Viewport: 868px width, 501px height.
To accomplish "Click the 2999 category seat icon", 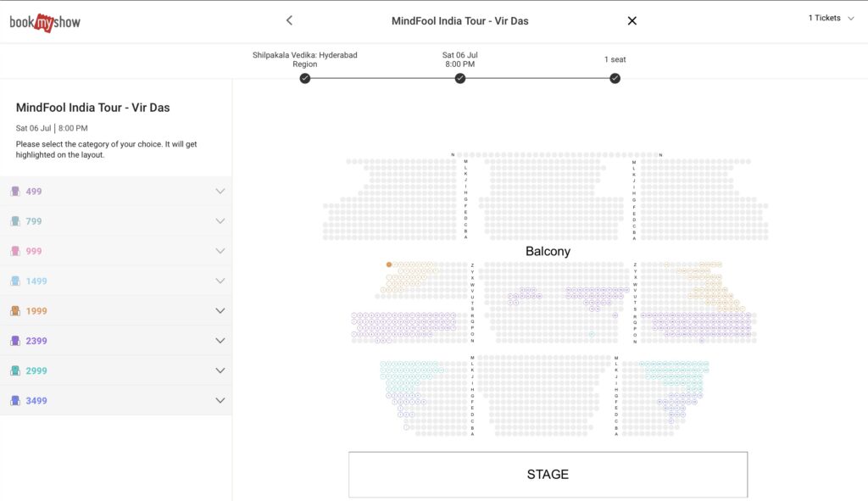I will [15, 370].
